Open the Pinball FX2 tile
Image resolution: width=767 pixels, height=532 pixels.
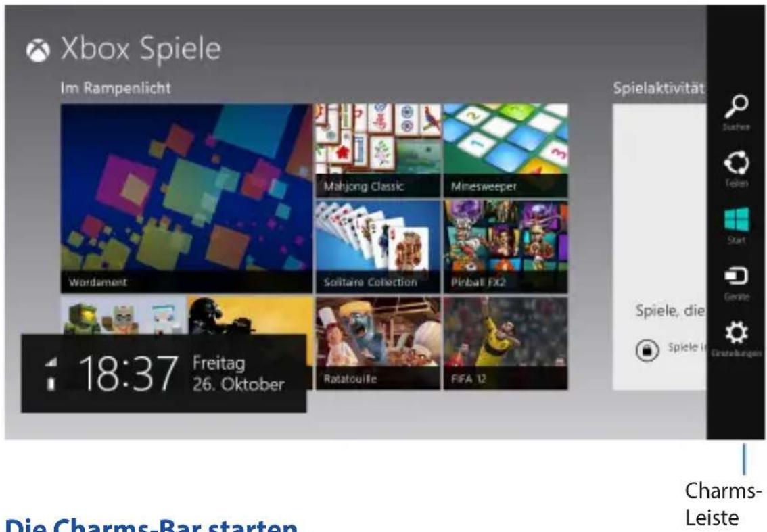pos(506,247)
